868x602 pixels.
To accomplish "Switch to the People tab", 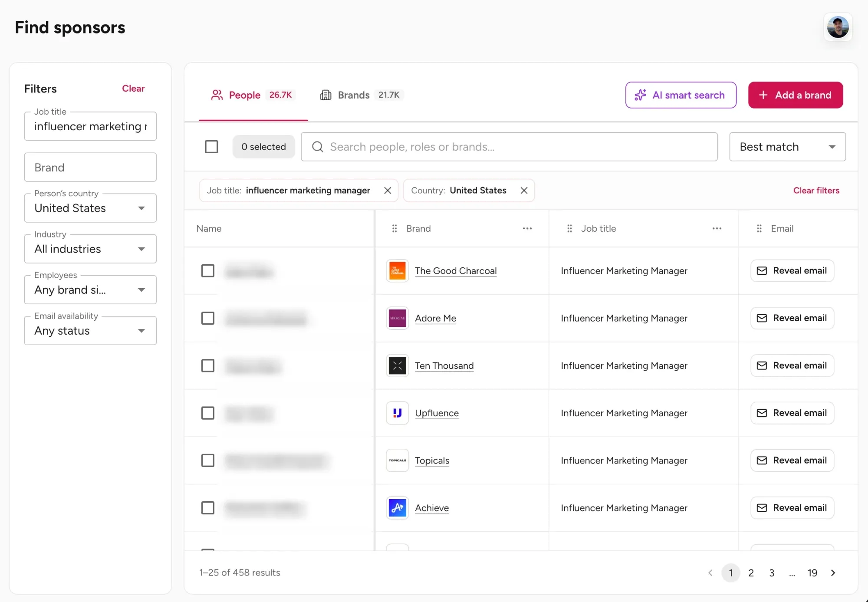I will tap(253, 95).
